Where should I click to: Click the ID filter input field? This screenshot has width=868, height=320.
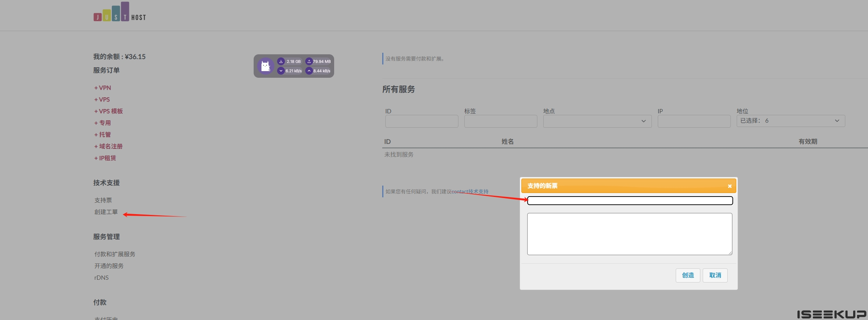pyautogui.click(x=421, y=121)
